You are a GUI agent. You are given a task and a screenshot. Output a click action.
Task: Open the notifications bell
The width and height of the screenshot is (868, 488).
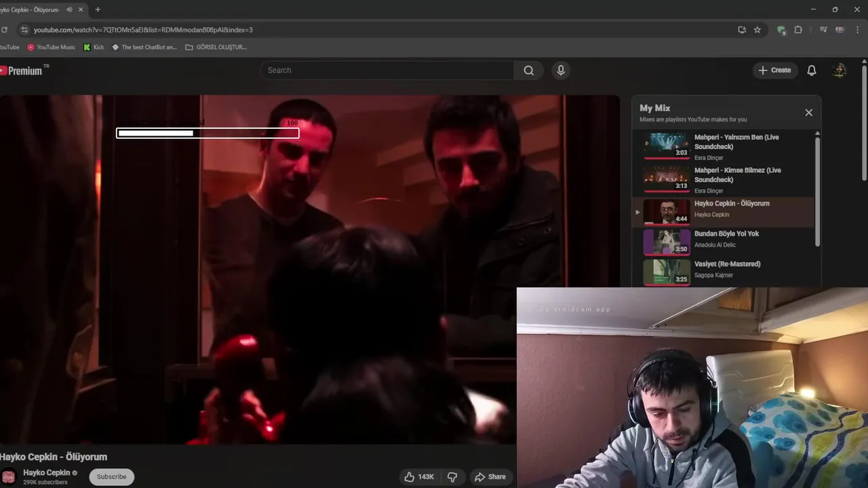pos(812,70)
